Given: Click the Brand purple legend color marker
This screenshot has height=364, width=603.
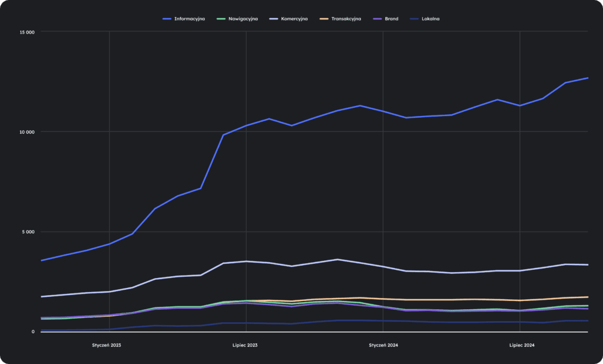Looking at the screenshot, I should [x=376, y=18].
